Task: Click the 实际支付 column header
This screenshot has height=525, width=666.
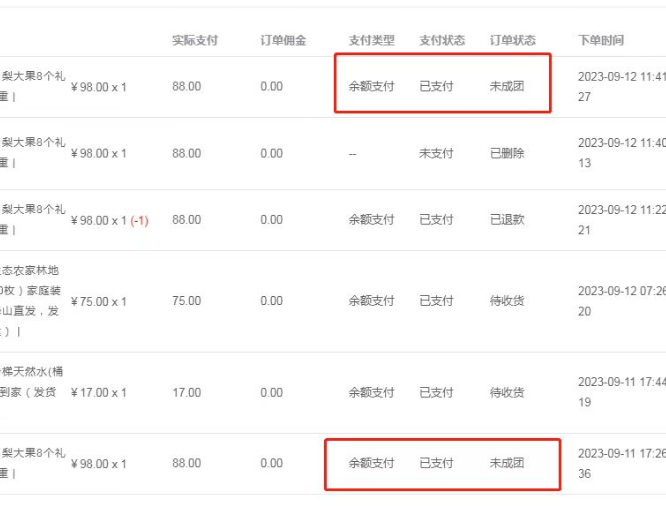Action: (195, 40)
